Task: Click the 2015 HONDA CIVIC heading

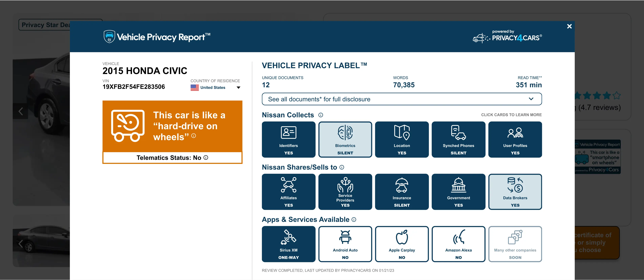Action: coord(145,71)
